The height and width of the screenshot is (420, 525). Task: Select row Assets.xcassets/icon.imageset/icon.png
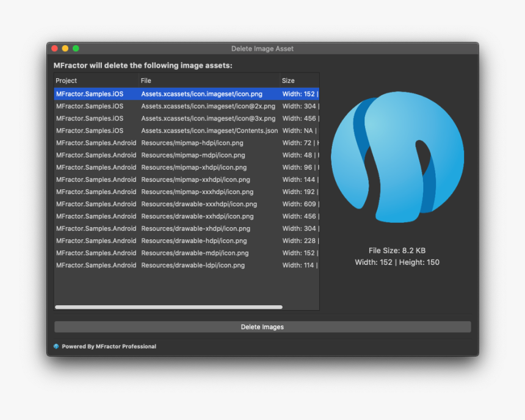(x=186, y=94)
